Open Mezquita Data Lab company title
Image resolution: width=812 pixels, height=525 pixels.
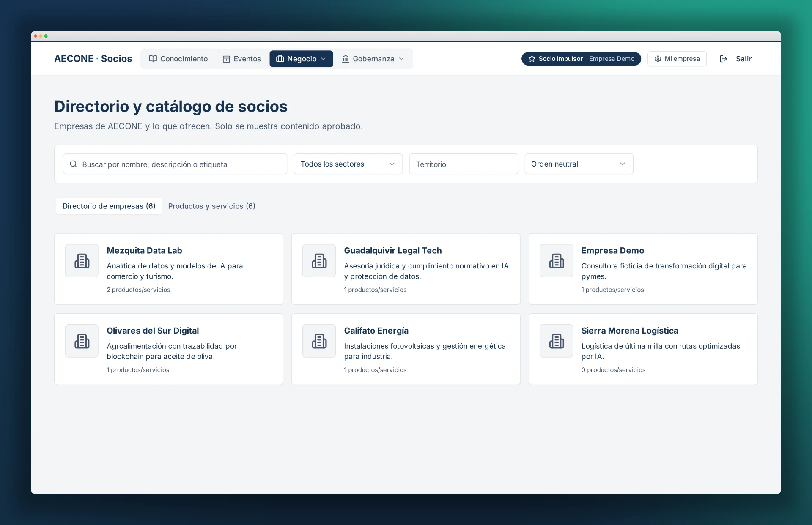click(144, 250)
